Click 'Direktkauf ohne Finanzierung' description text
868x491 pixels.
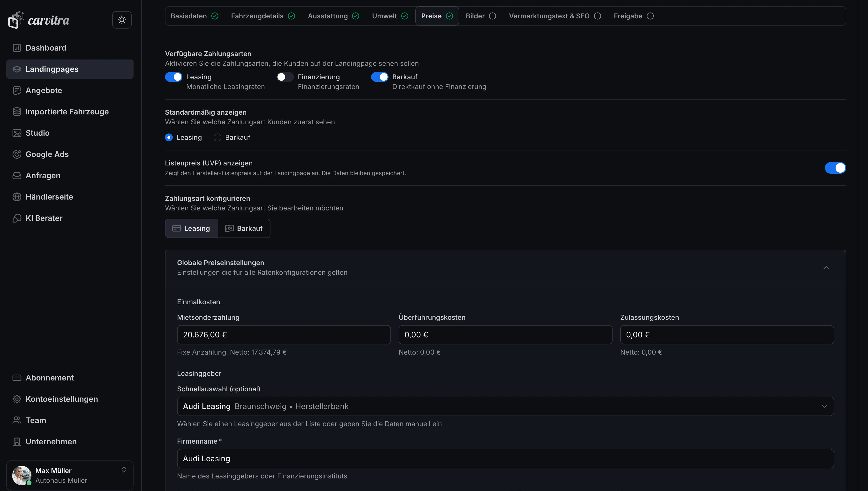click(x=439, y=87)
